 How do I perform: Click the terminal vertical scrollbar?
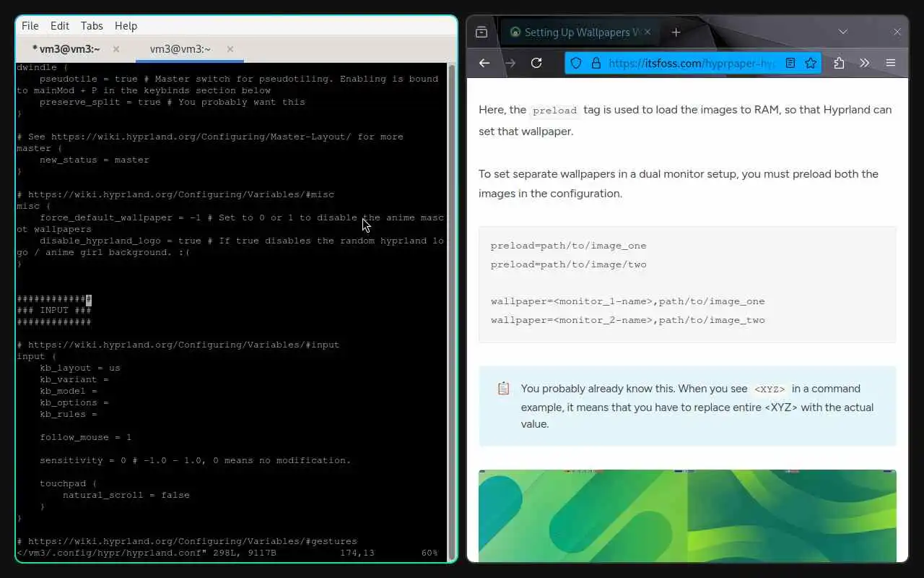tap(453, 311)
